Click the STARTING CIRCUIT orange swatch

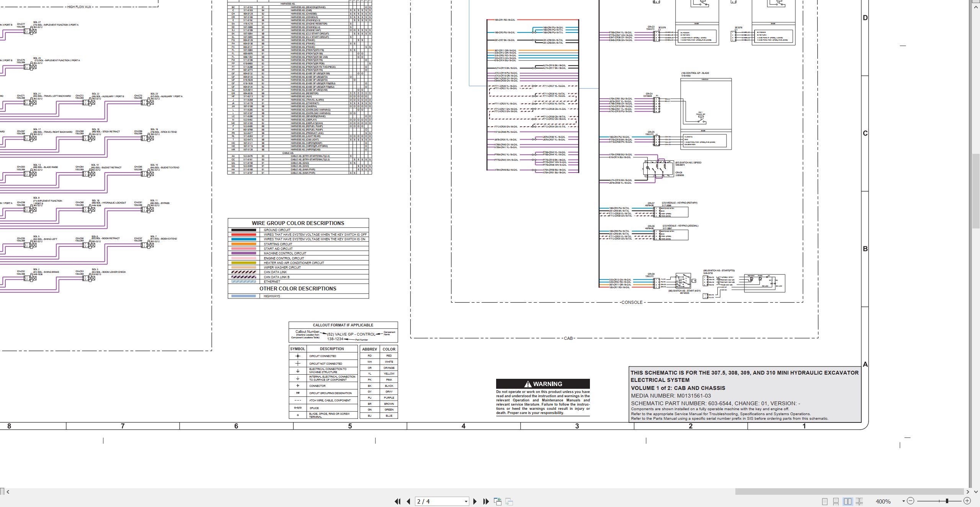(243, 244)
